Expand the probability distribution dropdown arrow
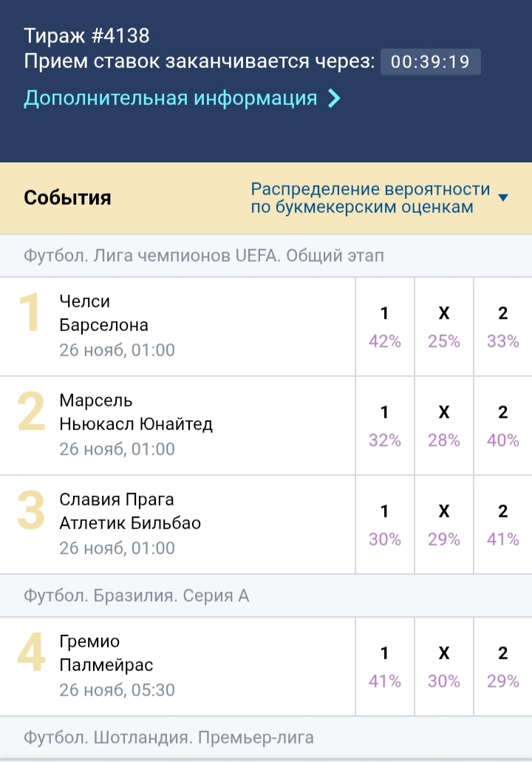532x762 pixels. point(503,197)
